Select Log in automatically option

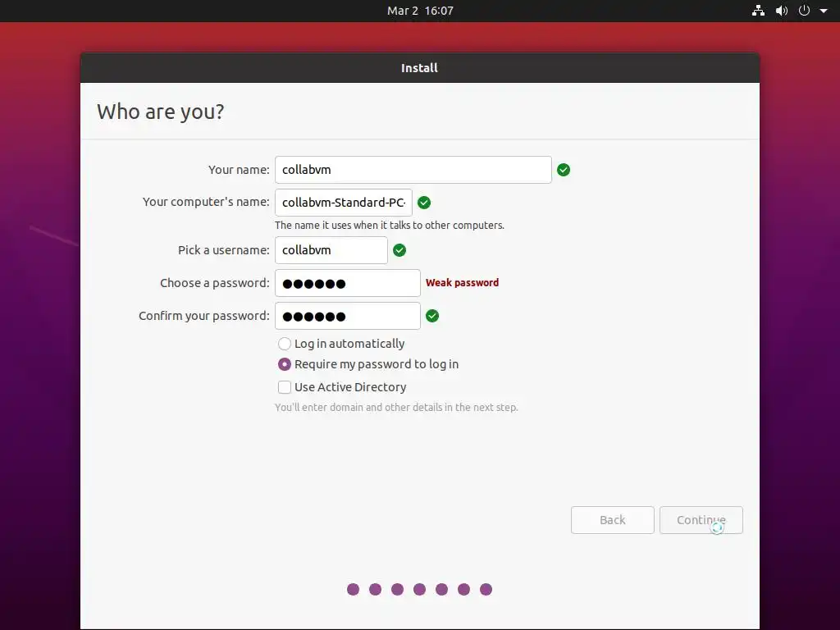click(x=341, y=344)
